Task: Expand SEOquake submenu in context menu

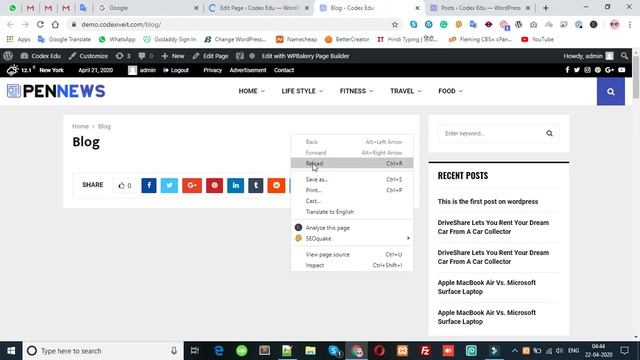Action: 352,238
